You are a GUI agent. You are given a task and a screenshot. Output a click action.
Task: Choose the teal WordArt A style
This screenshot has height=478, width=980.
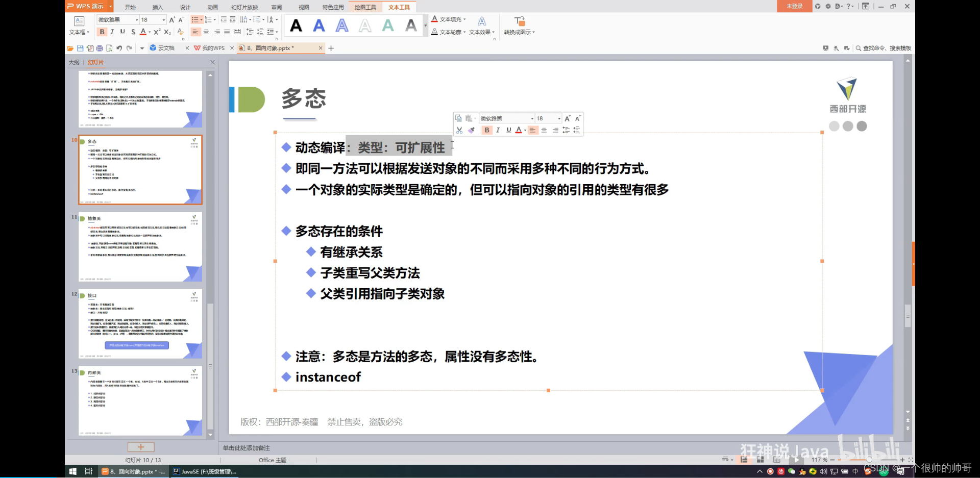pos(388,26)
